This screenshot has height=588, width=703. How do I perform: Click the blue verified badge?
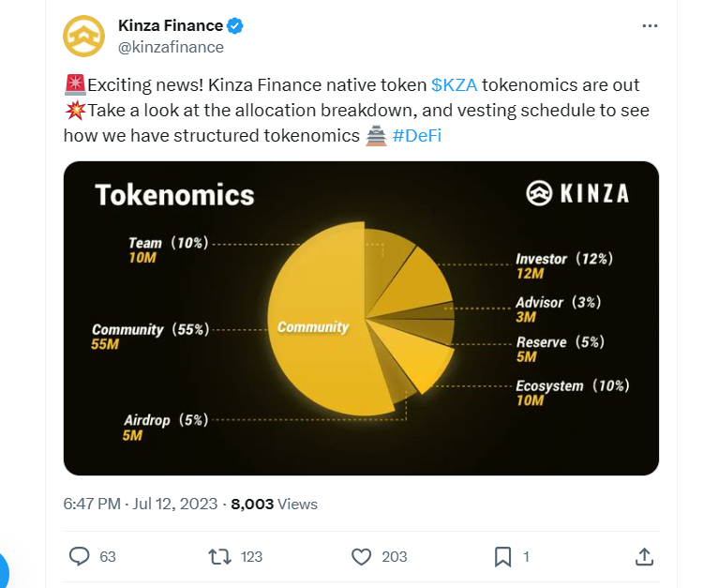(x=235, y=26)
